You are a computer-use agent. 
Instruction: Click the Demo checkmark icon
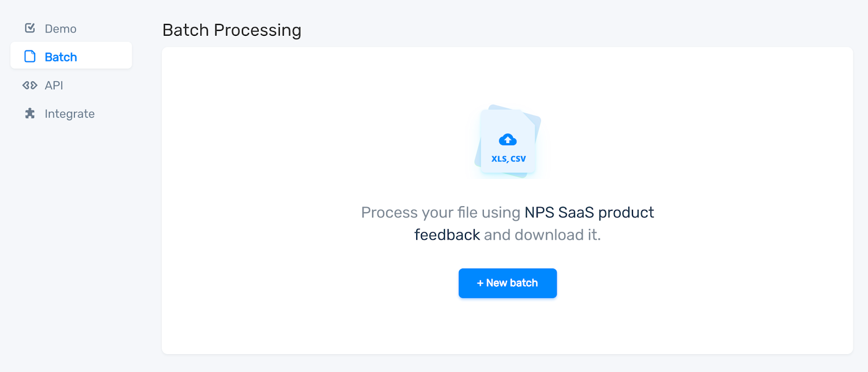tap(30, 28)
